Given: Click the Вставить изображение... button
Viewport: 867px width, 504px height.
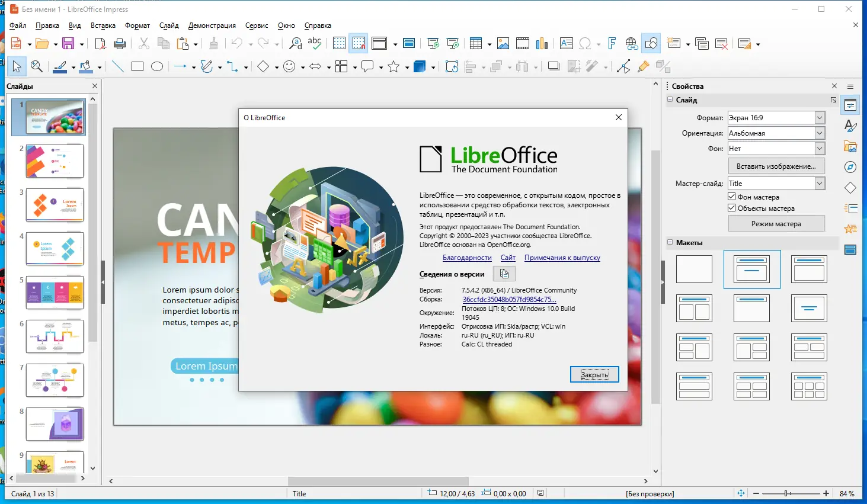Looking at the screenshot, I should [776, 166].
